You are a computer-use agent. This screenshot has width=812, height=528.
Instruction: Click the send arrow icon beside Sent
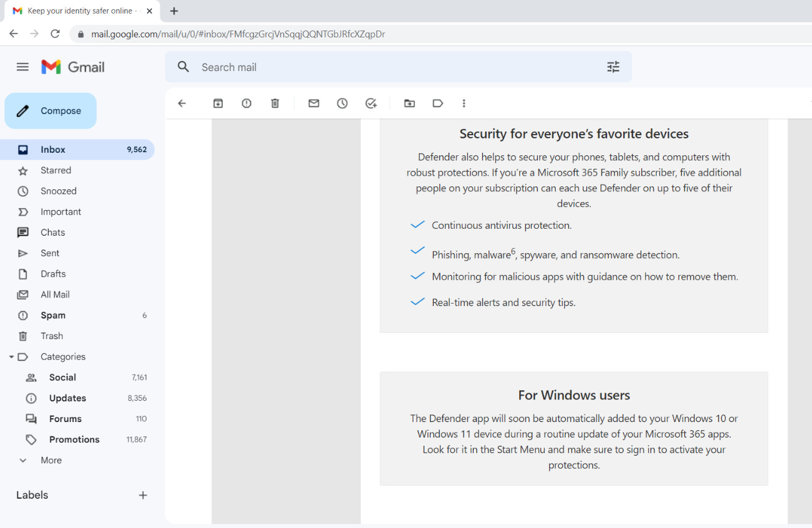click(x=23, y=253)
